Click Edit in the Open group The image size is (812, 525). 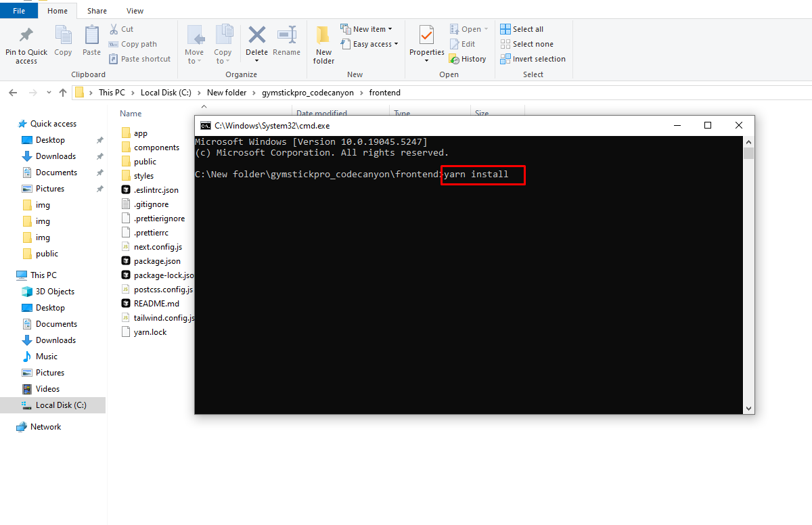tap(462, 44)
